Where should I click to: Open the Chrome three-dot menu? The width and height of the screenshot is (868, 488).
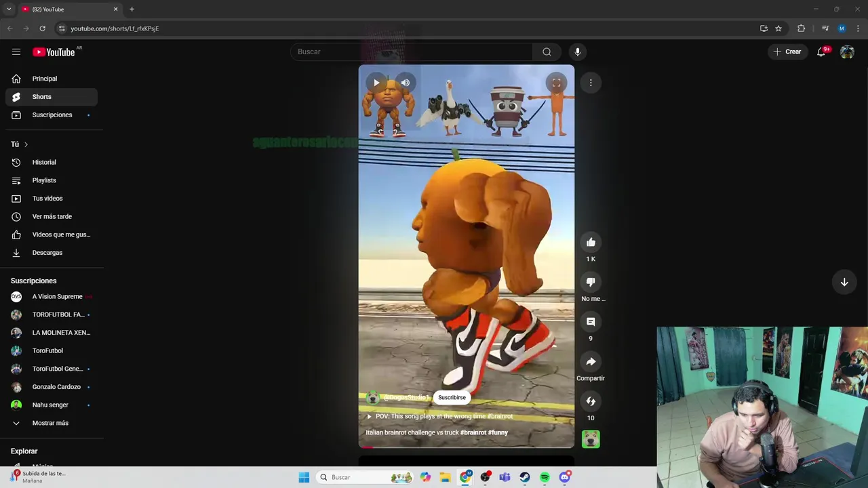click(859, 28)
